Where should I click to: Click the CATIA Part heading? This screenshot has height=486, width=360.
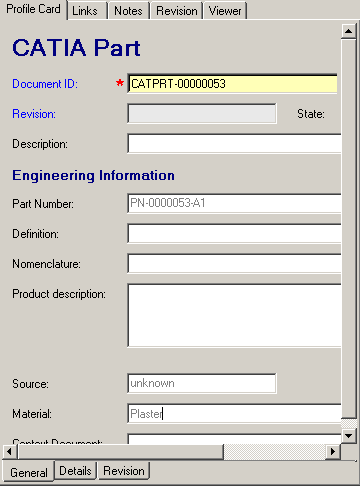click(76, 48)
